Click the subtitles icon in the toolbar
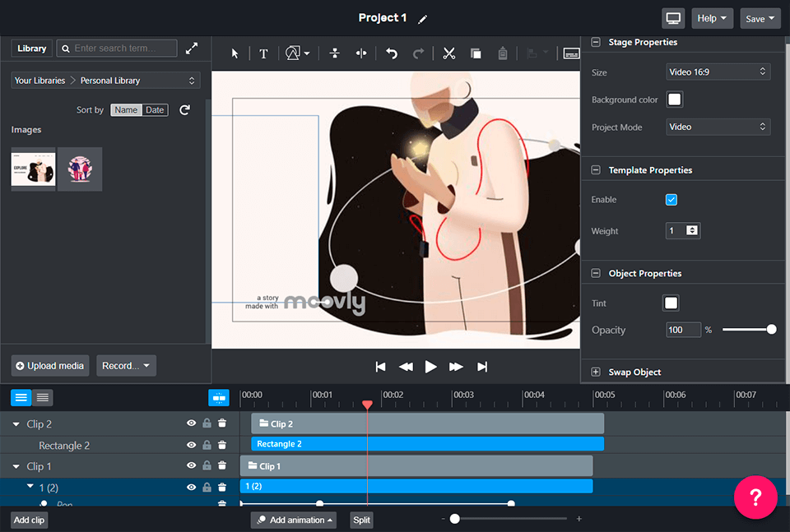Screen dimensions: 790x532 point(570,53)
